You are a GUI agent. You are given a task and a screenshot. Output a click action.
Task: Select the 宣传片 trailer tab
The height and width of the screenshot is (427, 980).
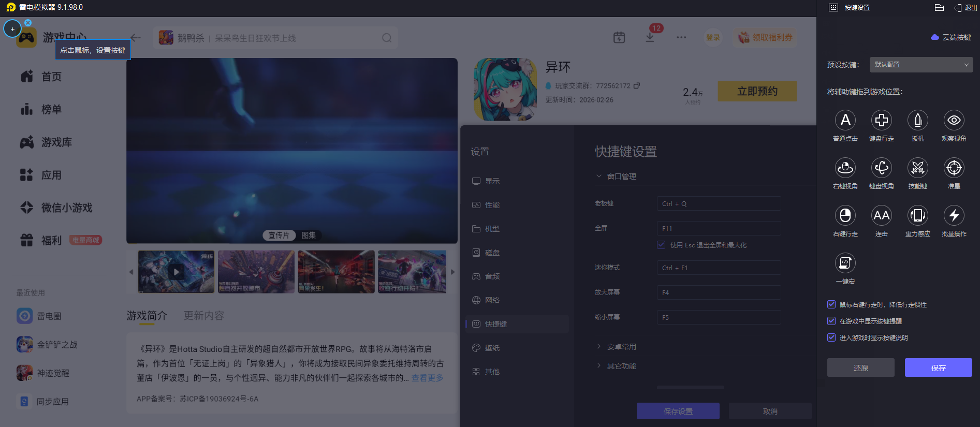(279, 235)
